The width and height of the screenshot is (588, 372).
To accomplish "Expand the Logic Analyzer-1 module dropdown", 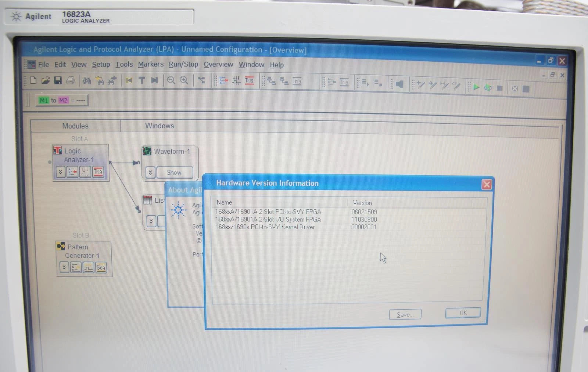I will click(61, 172).
